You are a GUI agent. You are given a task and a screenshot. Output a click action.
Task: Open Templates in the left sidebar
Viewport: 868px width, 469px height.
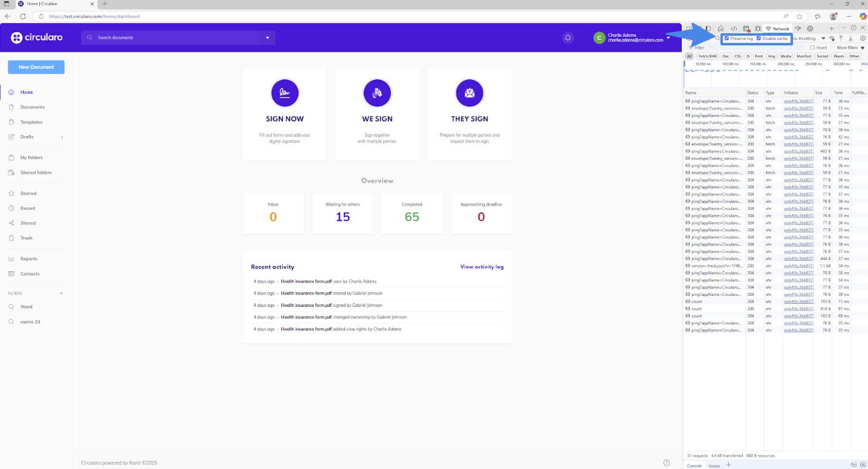click(31, 122)
